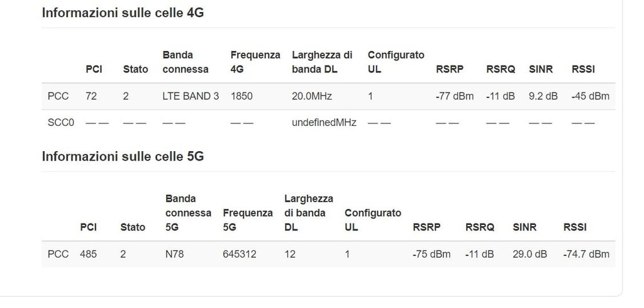The height and width of the screenshot is (308, 644).
Task: Select the 5G SINR value 29.0 dB
Action: point(530,254)
